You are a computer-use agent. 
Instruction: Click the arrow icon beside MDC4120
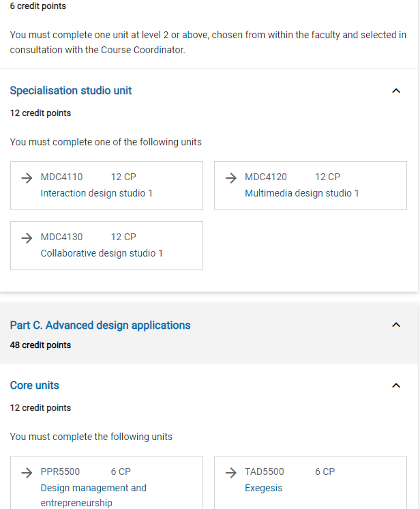231,177
